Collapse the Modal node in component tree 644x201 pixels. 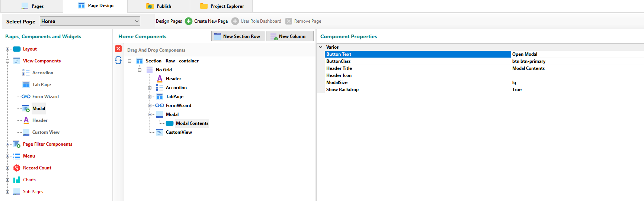click(150, 114)
